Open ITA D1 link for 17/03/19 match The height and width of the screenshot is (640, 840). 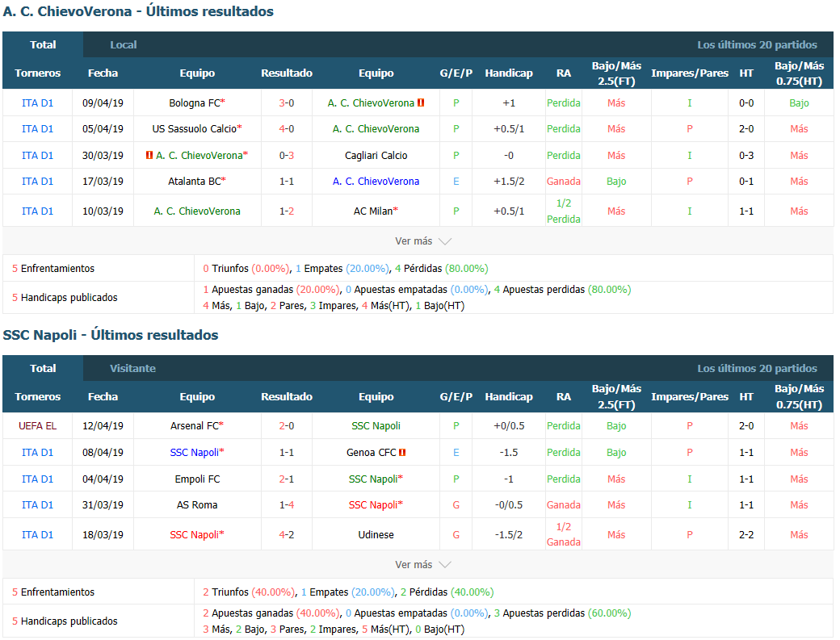[x=37, y=182]
